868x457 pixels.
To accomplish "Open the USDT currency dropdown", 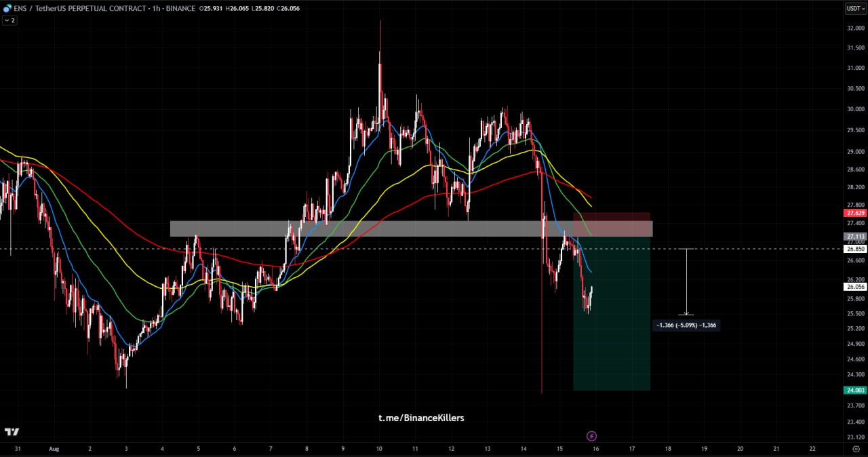I will click(854, 9).
